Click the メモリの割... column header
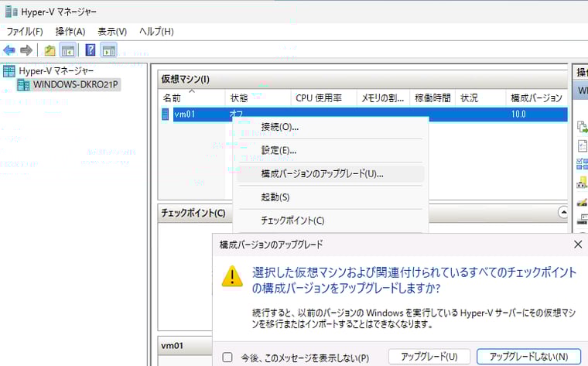Screen dimensions: 588x366 pos(383,98)
